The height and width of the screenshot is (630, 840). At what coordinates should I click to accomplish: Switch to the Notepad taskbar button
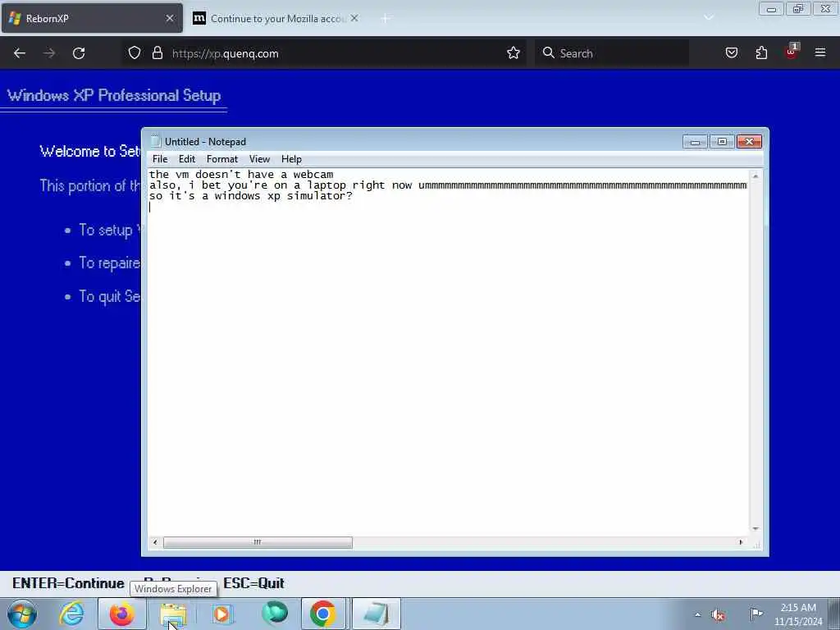tap(377, 614)
